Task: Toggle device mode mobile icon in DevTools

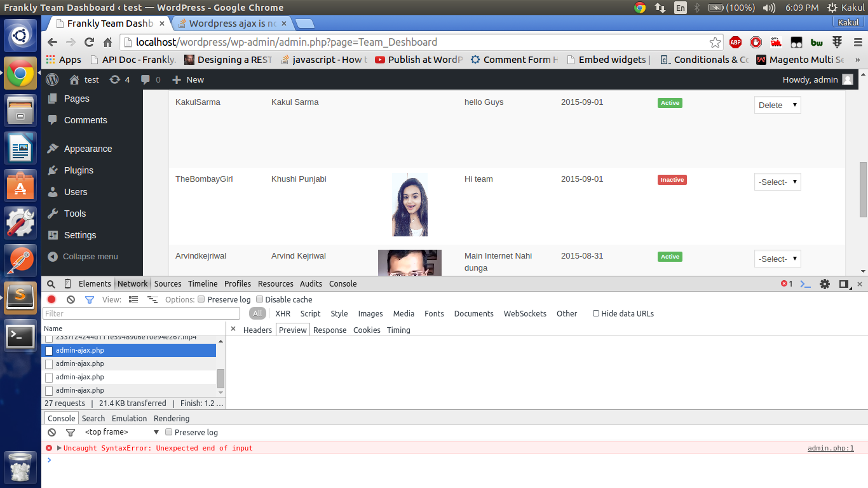Action: [67, 284]
